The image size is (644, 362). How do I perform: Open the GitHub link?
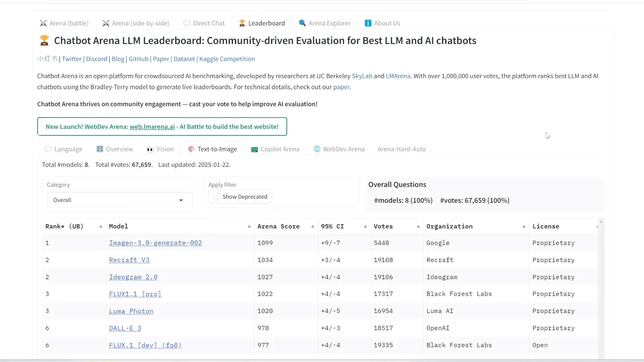tap(139, 59)
